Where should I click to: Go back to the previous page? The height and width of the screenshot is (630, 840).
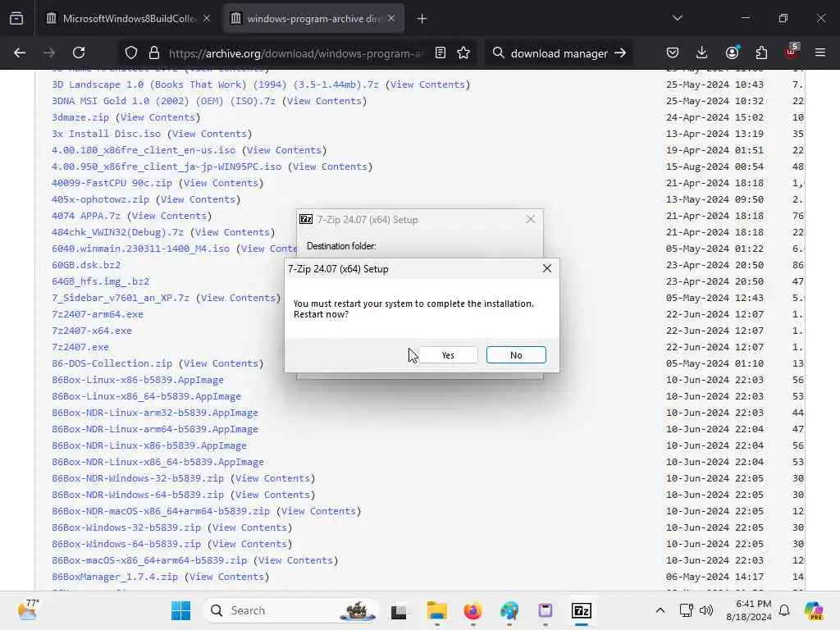[20, 52]
